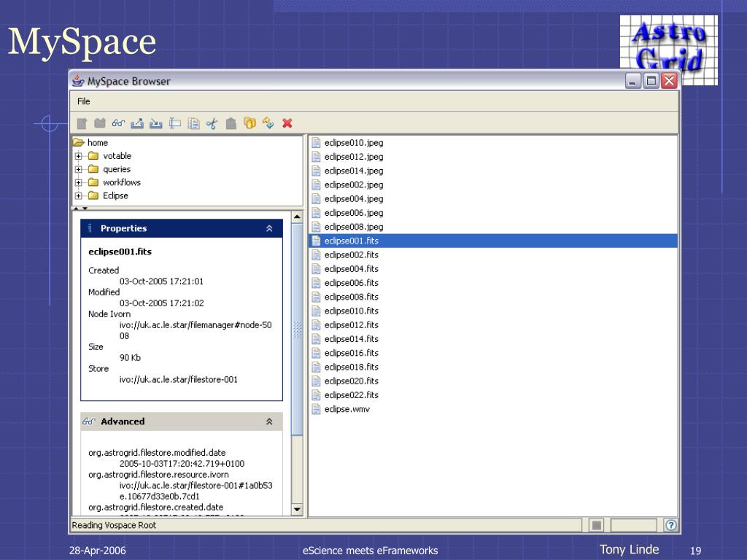The image size is (747, 560).
Task: Collapse the Properties panel with chevron
Action: pos(269,228)
